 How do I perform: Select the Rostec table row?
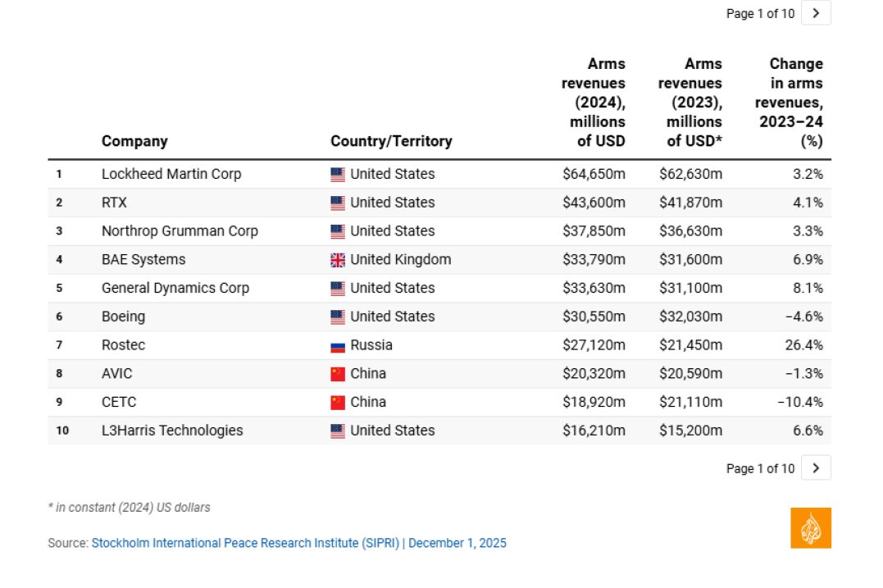click(x=439, y=345)
